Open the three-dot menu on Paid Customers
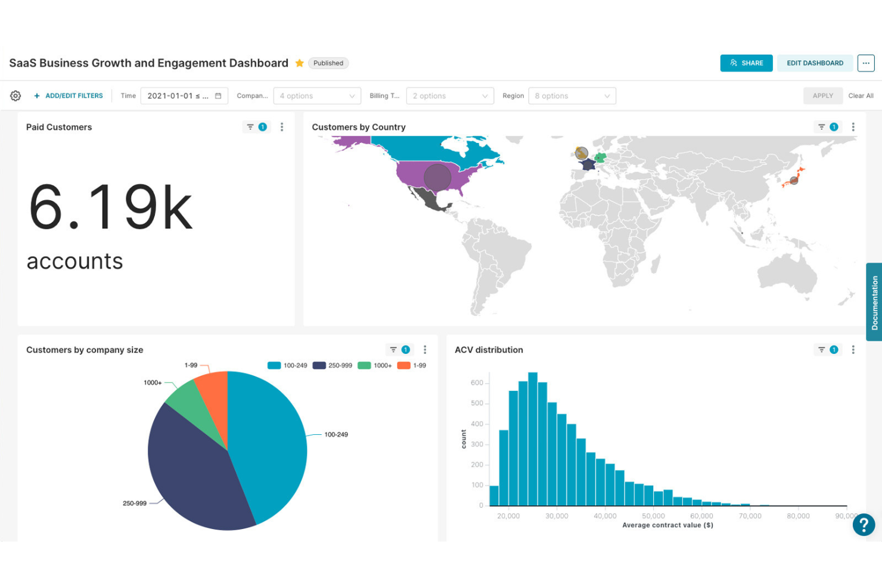This screenshot has width=882, height=588. pyautogui.click(x=282, y=126)
